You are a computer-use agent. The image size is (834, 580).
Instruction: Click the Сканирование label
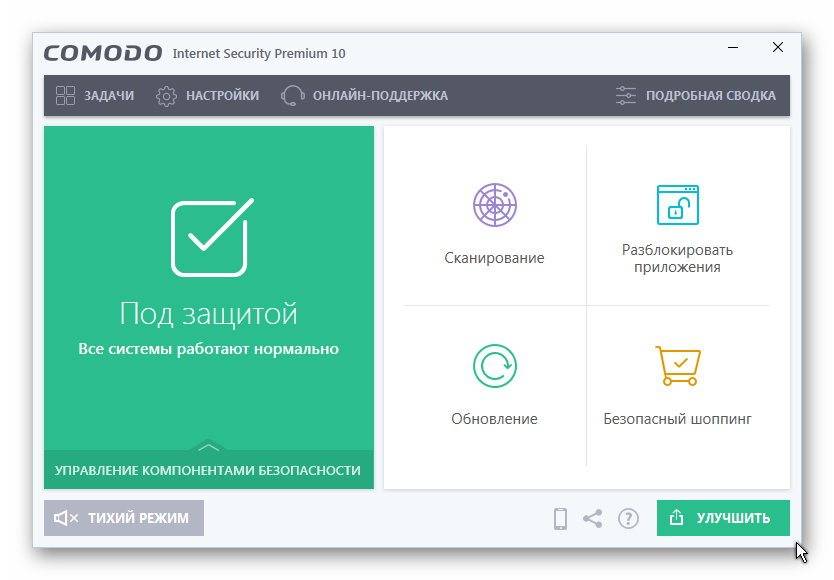coord(494,258)
